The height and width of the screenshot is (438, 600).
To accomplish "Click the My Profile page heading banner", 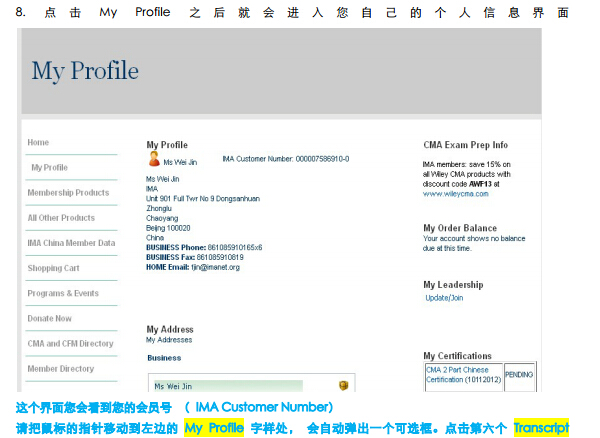I will (x=85, y=71).
